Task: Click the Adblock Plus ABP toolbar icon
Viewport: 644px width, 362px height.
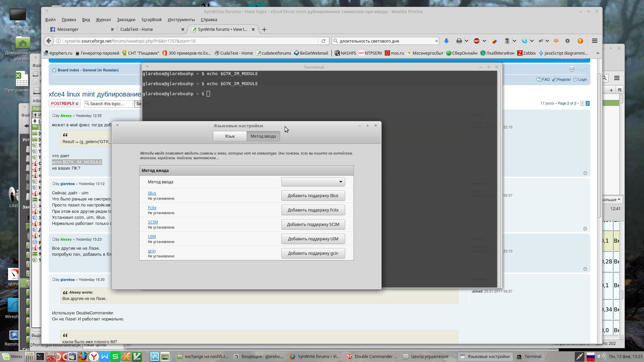Action: (x=477, y=41)
